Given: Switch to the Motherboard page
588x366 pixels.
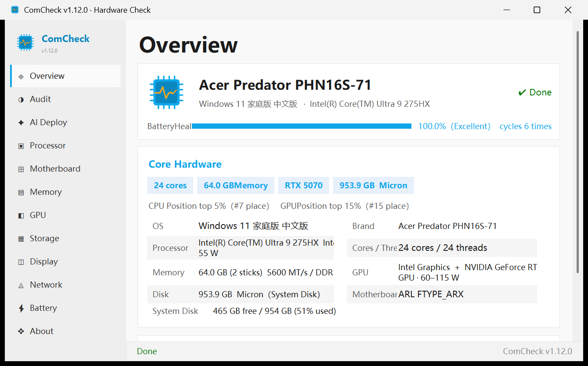Looking at the screenshot, I should tap(65, 169).
